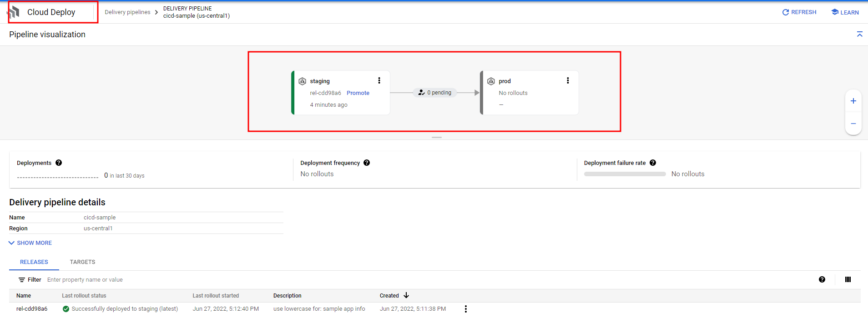The width and height of the screenshot is (868, 313).
Task: Open column display options icon
Action: point(848,279)
